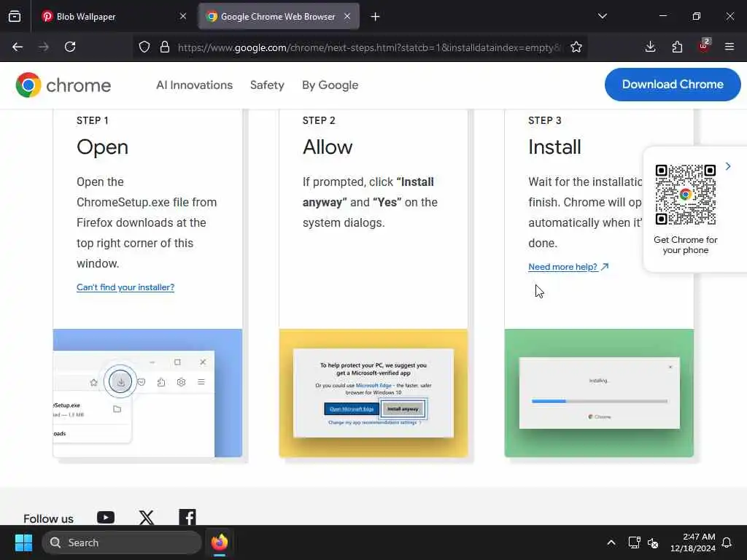Switch to the Blob Wallpaper tab
Image resolution: width=747 pixels, height=560 pixels.
115,16
